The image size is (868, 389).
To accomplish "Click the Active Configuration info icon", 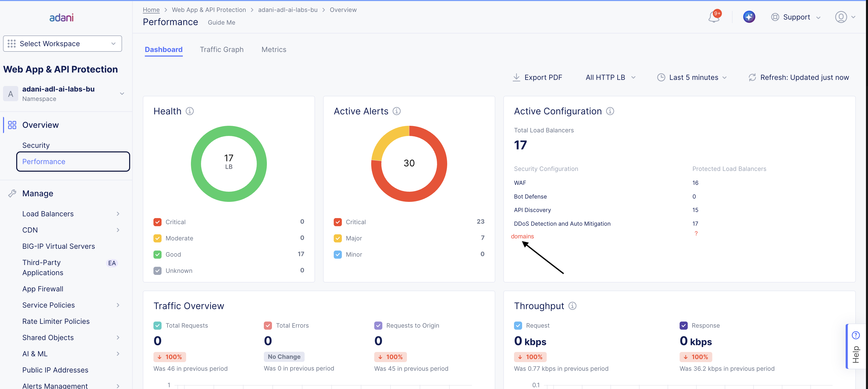I will coord(610,111).
